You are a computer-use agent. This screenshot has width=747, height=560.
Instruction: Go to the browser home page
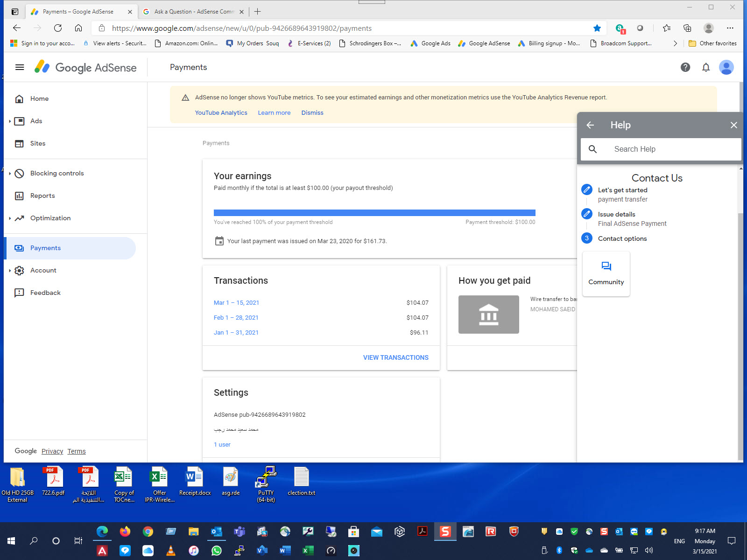[x=78, y=28]
